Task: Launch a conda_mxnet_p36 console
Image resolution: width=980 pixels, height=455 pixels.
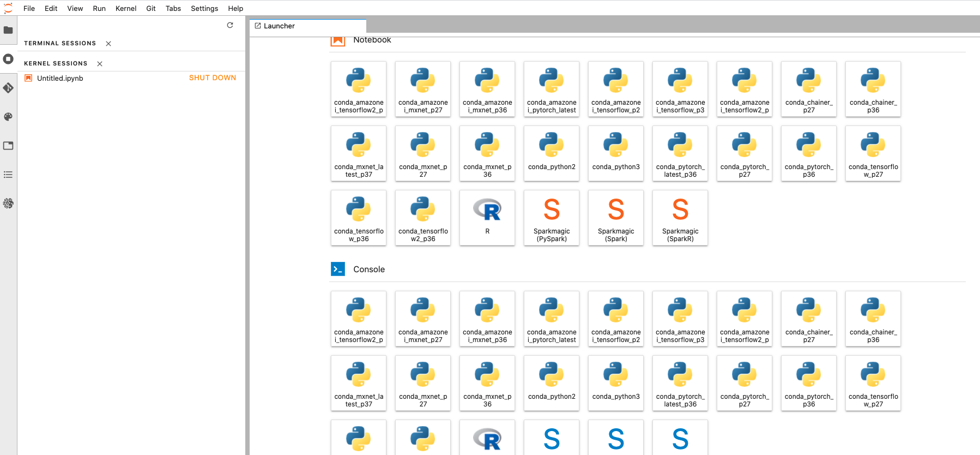Action: coord(487,383)
